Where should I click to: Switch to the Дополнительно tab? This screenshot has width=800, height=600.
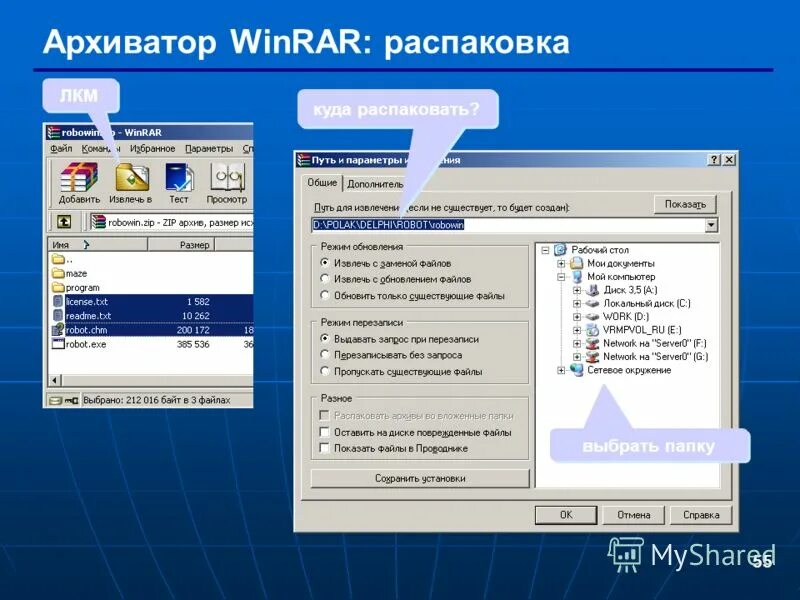point(374,184)
